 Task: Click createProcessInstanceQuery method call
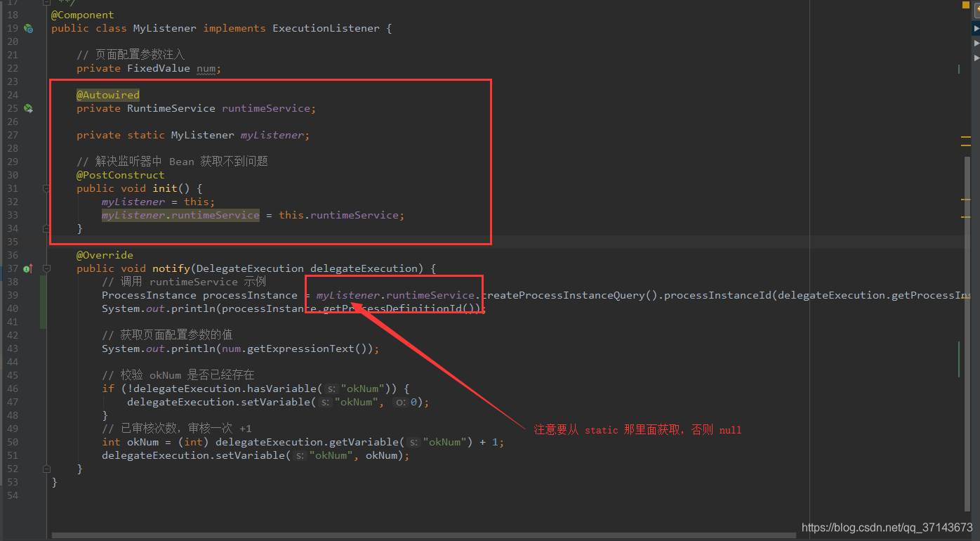564,295
